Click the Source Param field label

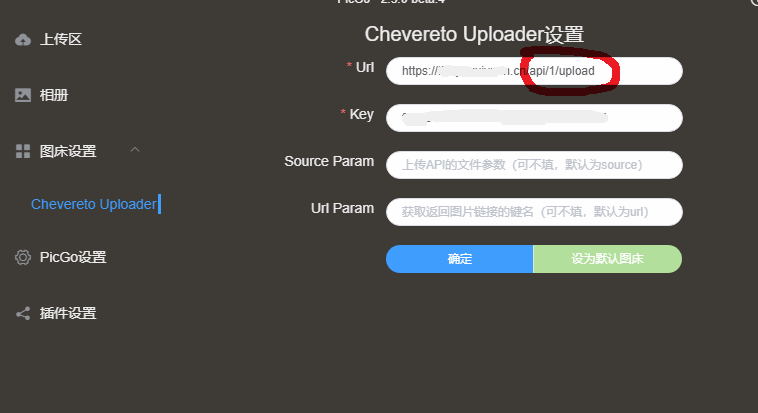pos(329,161)
